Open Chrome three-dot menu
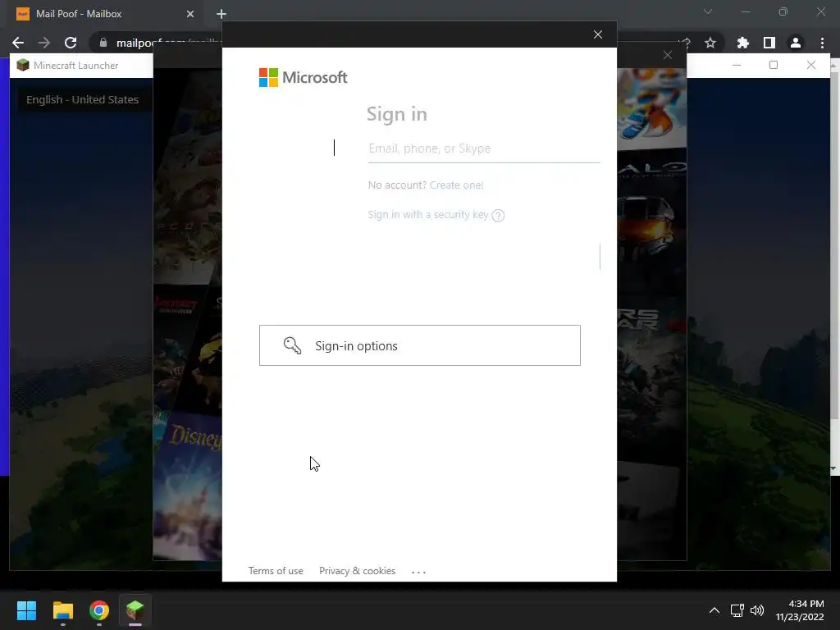This screenshot has width=840, height=630. 822,43
